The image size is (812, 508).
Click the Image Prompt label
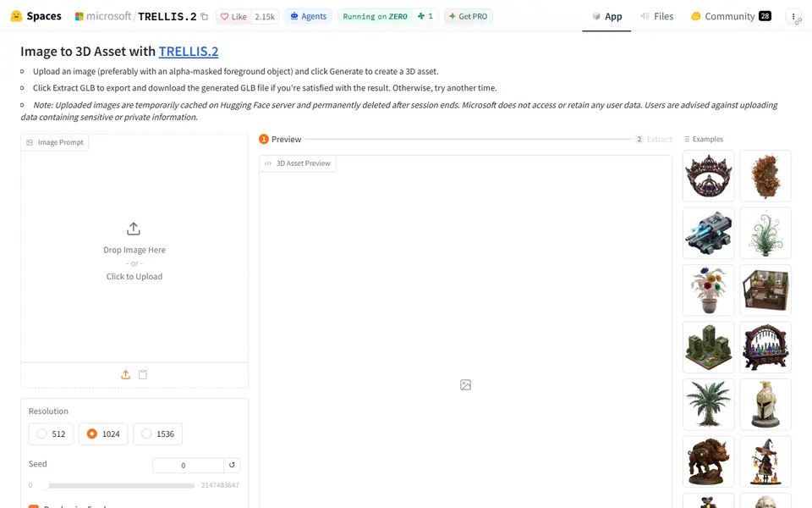55,142
